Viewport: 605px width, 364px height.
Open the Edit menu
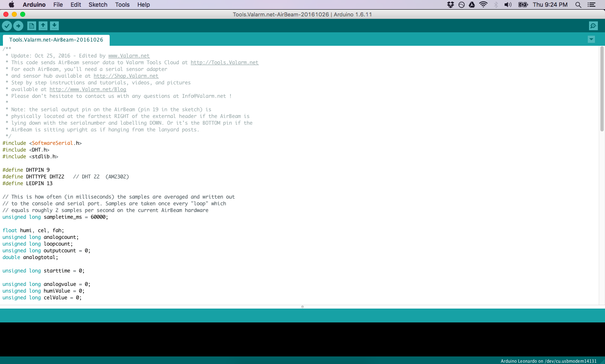(76, 5)
